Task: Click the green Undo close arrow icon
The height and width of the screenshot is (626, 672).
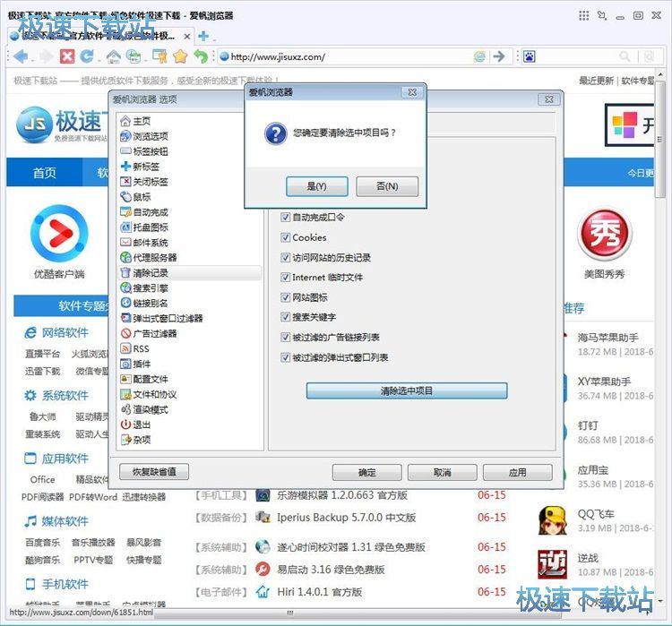Action: coord(201,56)
